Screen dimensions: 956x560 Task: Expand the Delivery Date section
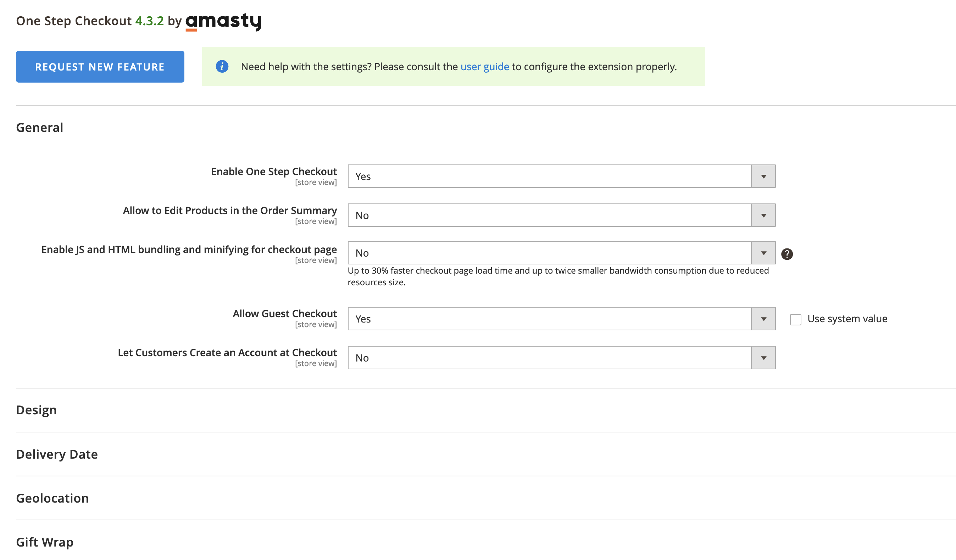click(x=57, y=454)
